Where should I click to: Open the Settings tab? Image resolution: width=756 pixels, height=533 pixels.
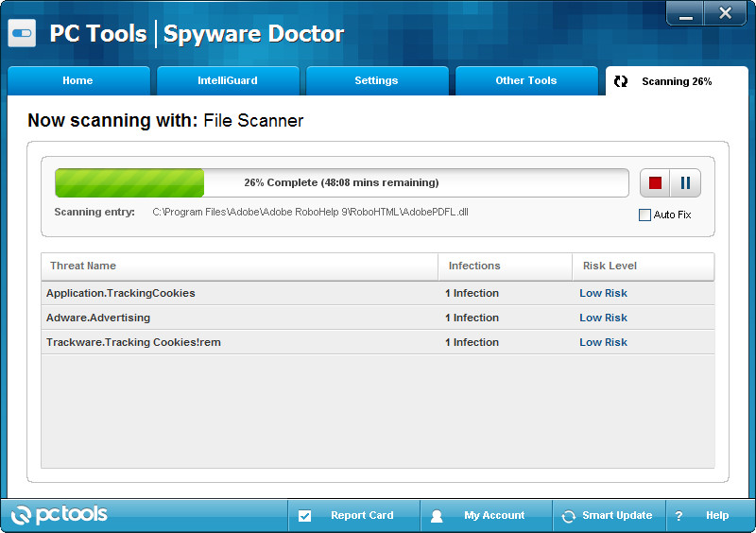[377, 80]
